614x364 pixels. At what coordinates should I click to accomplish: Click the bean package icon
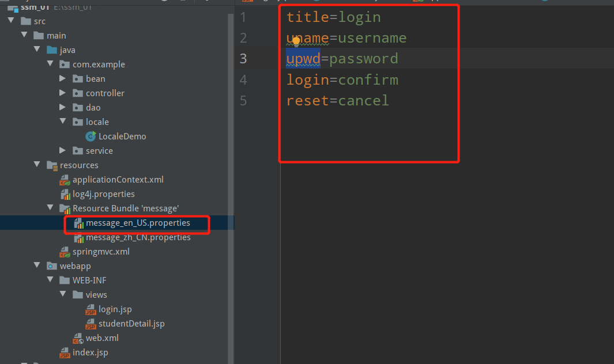pyautogui.click(x=78, y=79)
